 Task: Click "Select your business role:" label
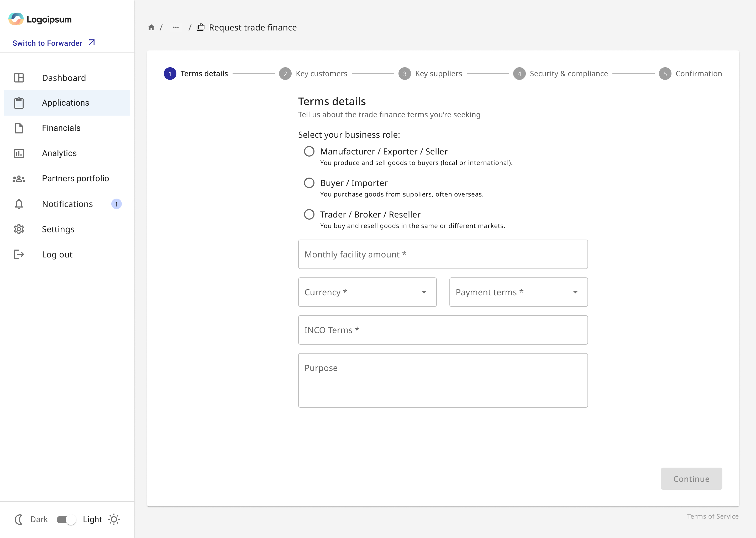[x=349, y=135]
